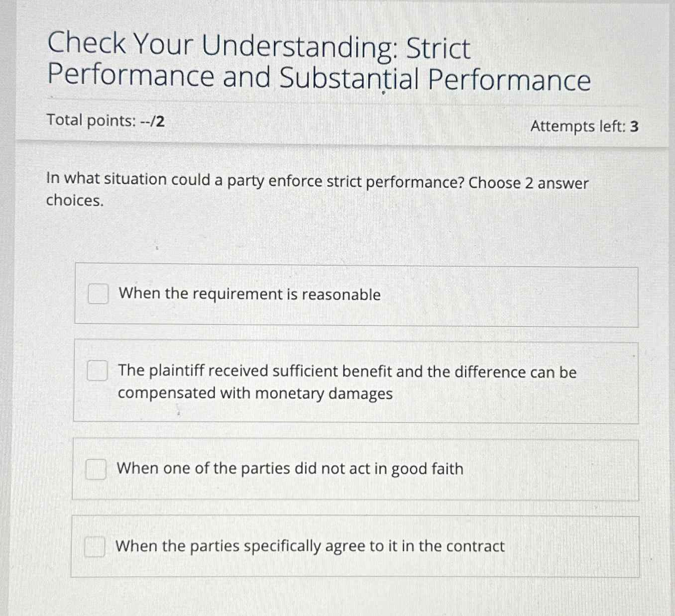Click the "When the requirement is reasonable" text

point(249,295)
